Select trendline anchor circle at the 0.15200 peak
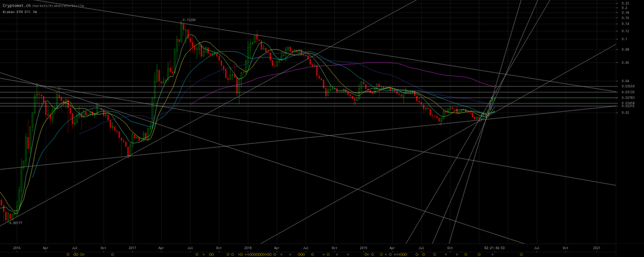644x257 pixels. [181, 23]
